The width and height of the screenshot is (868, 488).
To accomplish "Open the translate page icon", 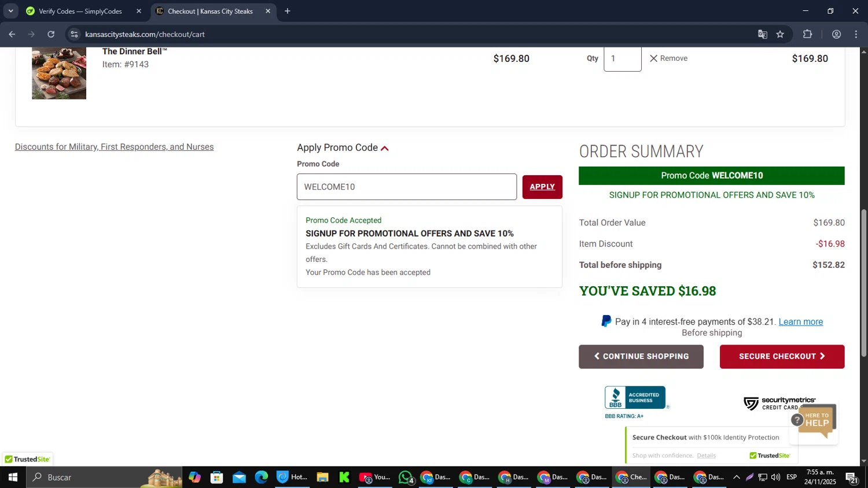I will (x=763, y=34).
